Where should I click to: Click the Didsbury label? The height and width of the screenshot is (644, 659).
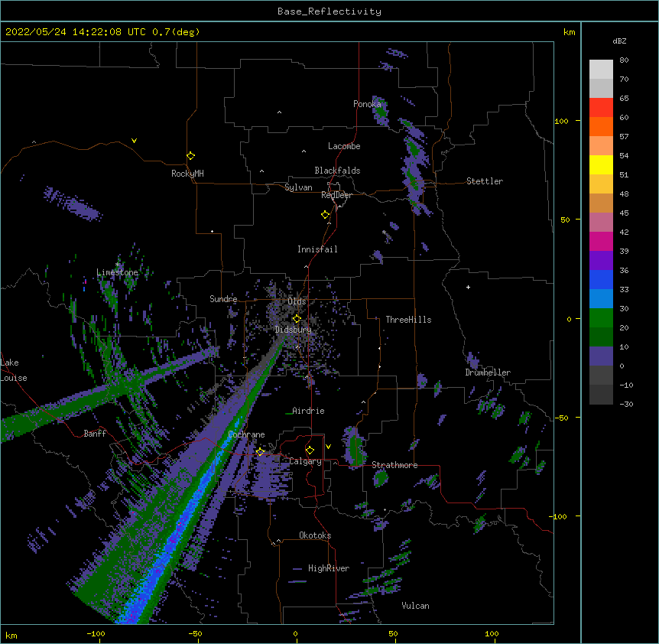coord(294,330)
